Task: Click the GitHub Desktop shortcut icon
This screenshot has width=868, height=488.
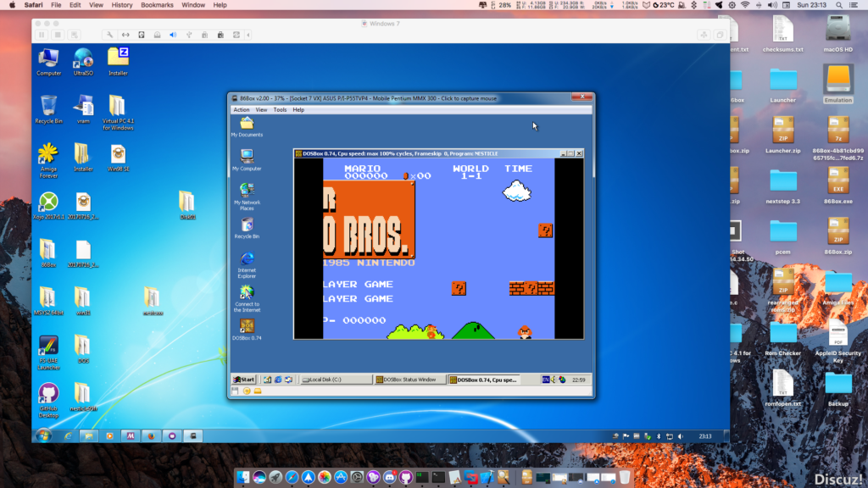Action: (48, 400)
